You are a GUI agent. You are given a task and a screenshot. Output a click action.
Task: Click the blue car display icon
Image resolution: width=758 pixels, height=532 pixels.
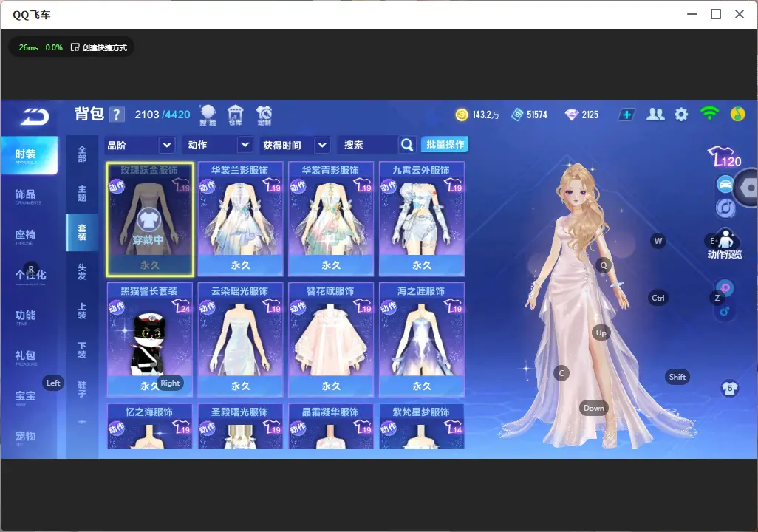click(725, 185)
